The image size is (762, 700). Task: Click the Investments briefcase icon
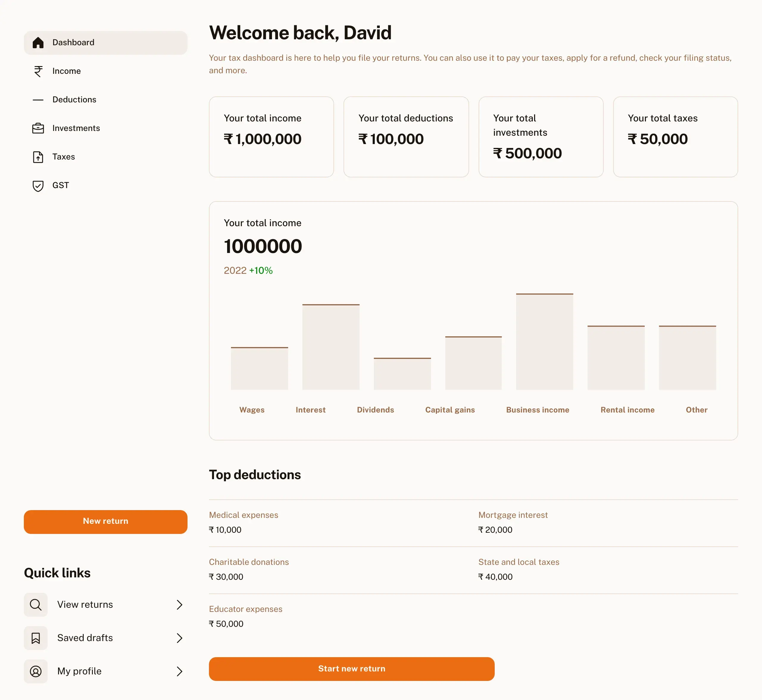[x=38, y=128]
